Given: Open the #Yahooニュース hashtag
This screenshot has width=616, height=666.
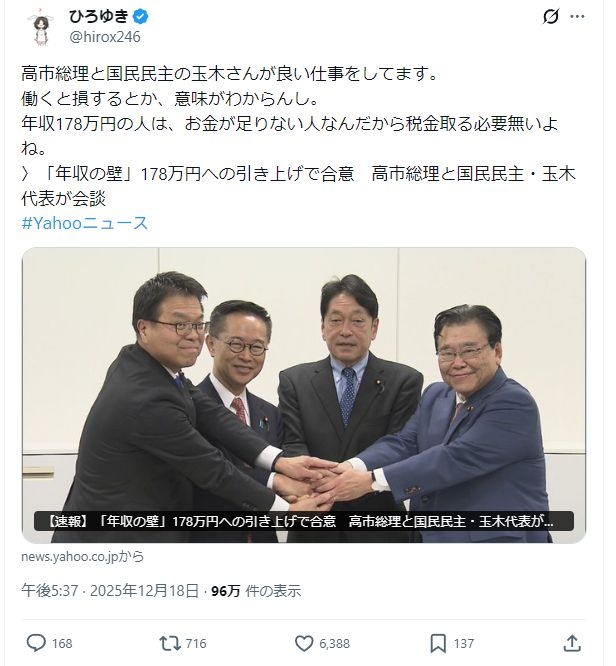Looking at the screenshot, I should pyautogui.click(x=85, y=223).
